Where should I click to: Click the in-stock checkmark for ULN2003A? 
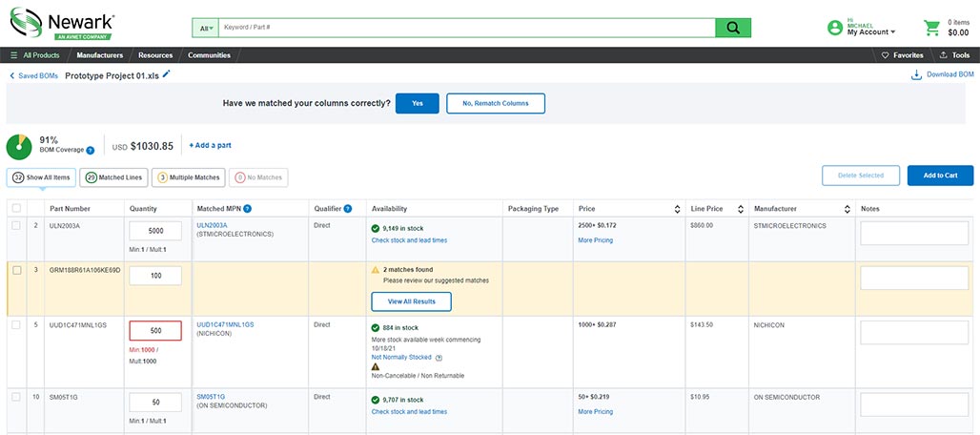pos(375,229)
